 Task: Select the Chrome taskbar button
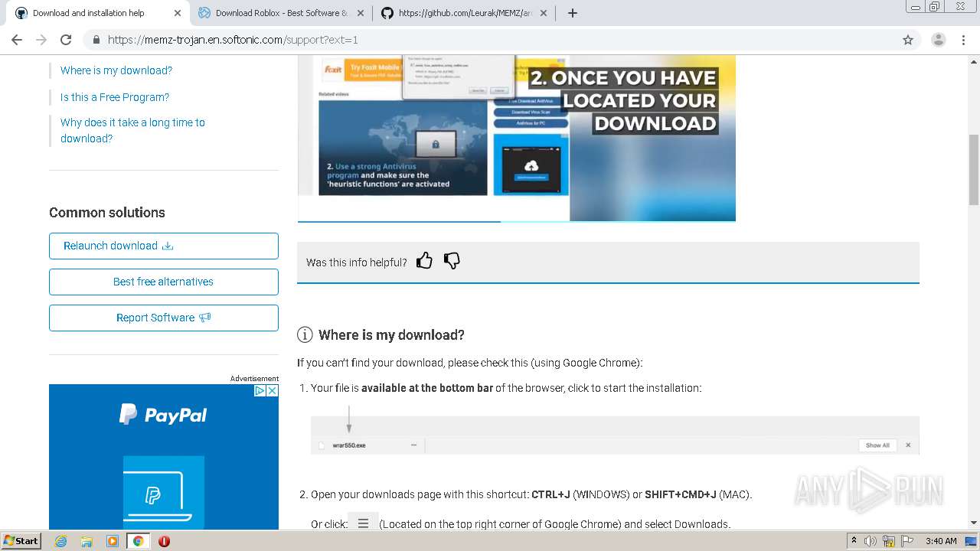point(138,541)
